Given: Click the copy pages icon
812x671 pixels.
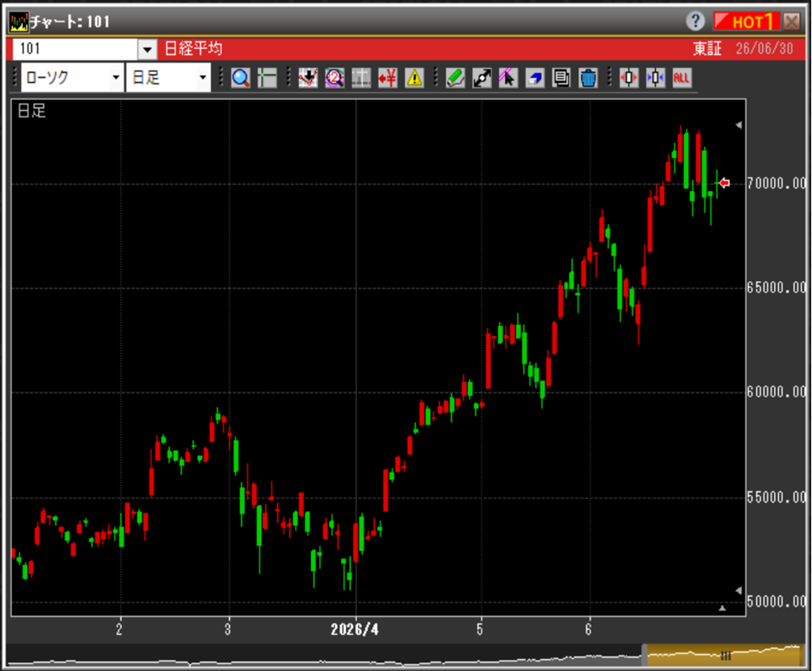Looking at the screenshot, I should tap(561, 78).
